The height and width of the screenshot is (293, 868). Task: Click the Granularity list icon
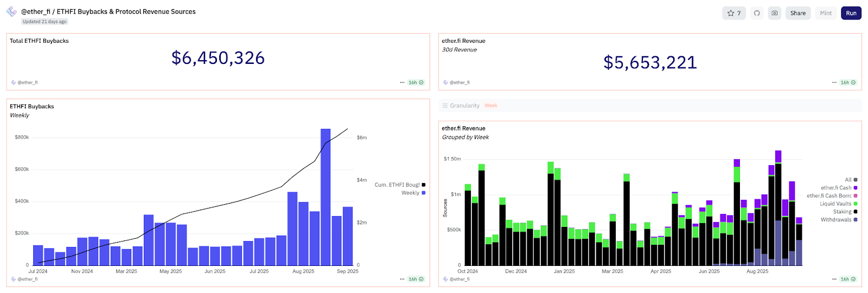(445, 106)
